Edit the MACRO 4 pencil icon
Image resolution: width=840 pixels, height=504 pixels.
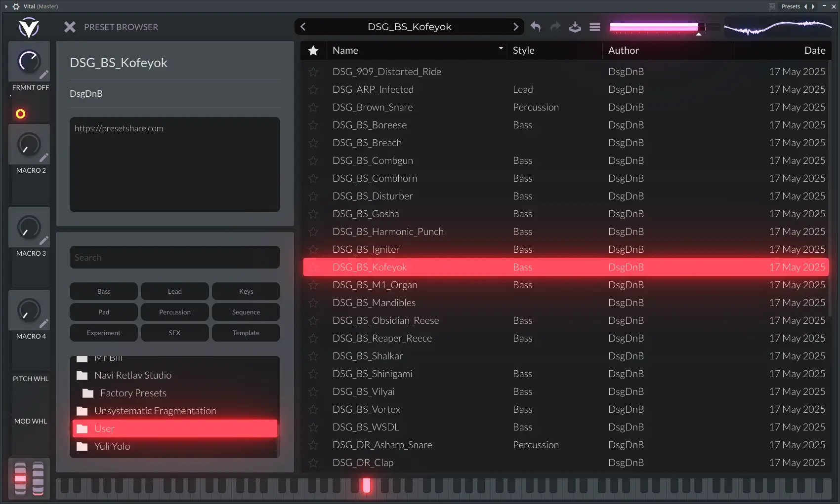point(44,323)
